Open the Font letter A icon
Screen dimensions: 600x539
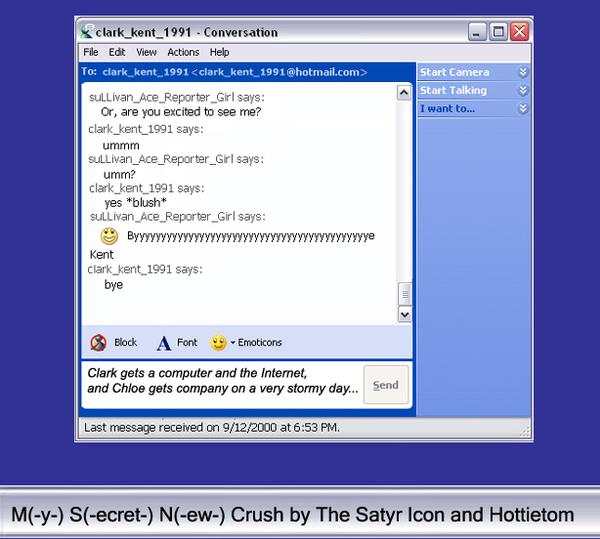(164, 343)
